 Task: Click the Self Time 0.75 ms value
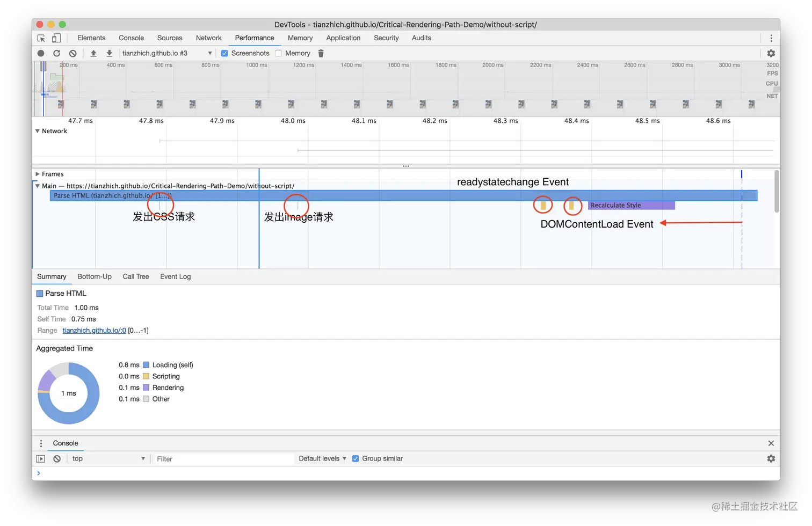[x=84, y=319]
